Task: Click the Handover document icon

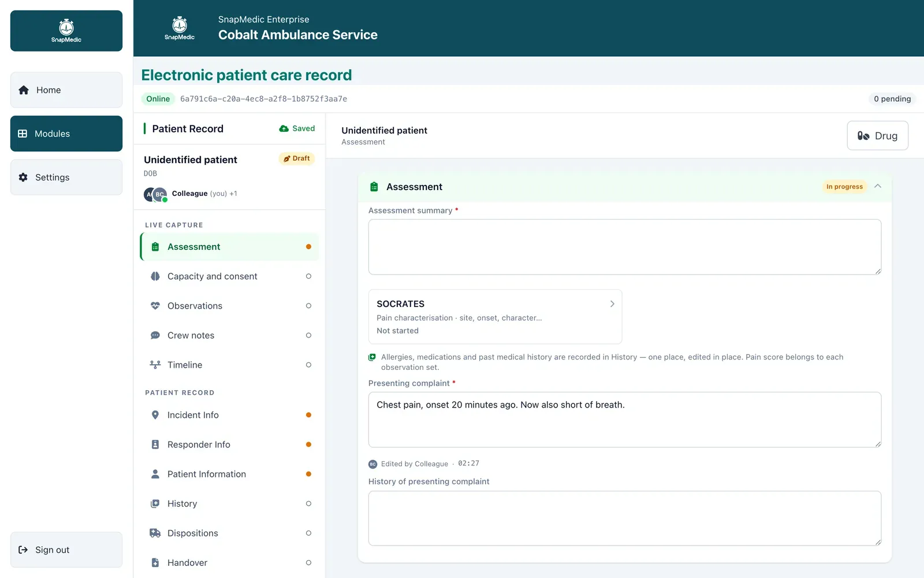Action: coord(155,562)
